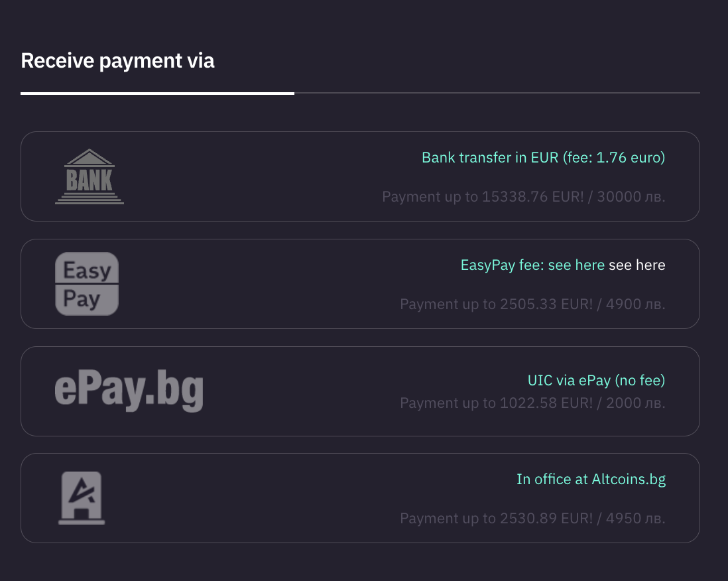
Task: Click the 2505.33 EUR payment limit text
Action: [532, 304]
